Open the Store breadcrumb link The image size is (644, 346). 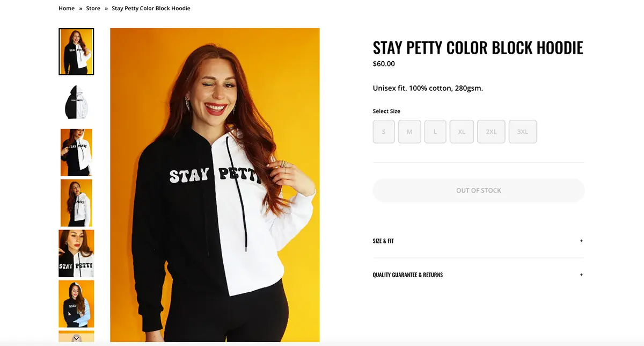click(x=93, y=9)
